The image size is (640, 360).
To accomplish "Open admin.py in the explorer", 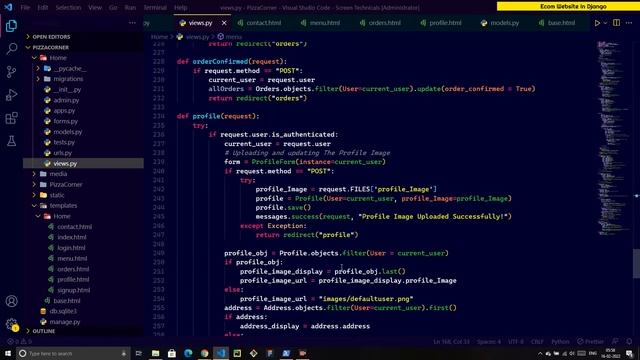I will click(66, 100).
